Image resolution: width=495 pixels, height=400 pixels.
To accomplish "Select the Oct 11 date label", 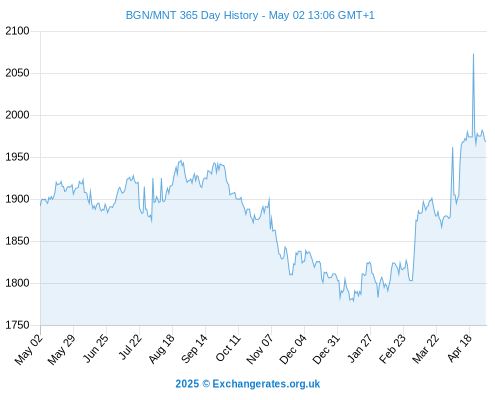I will (x=228, y=348).
